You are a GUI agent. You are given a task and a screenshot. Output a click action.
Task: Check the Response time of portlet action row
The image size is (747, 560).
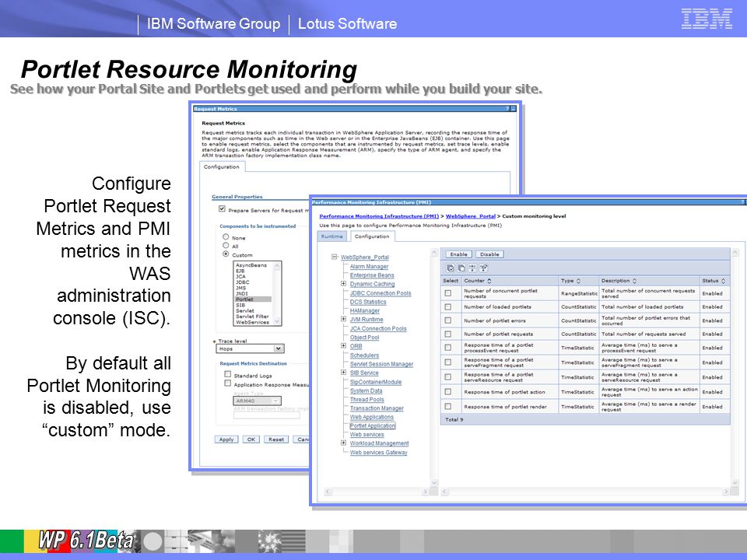coord(448,392)
